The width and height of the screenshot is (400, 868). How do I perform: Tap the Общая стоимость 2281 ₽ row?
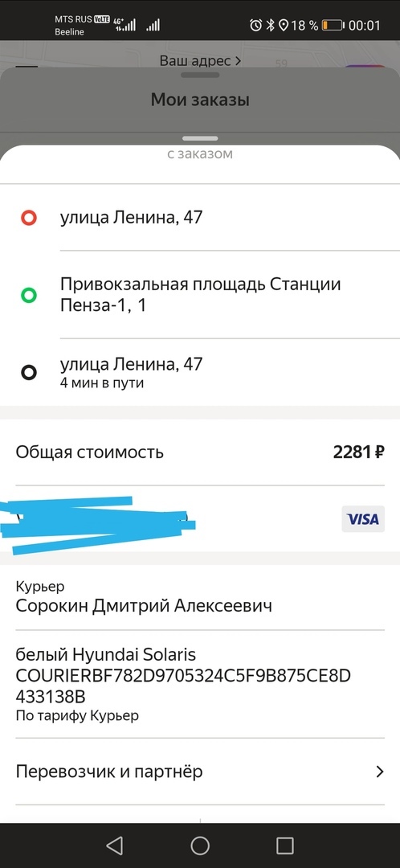click(x=200, y=452)
